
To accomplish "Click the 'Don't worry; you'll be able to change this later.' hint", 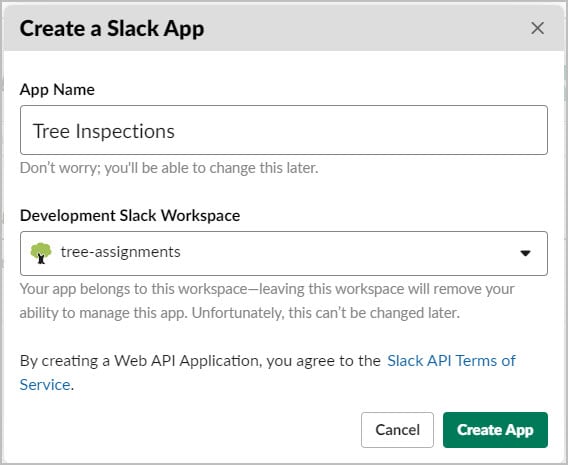I will [169, 168].
